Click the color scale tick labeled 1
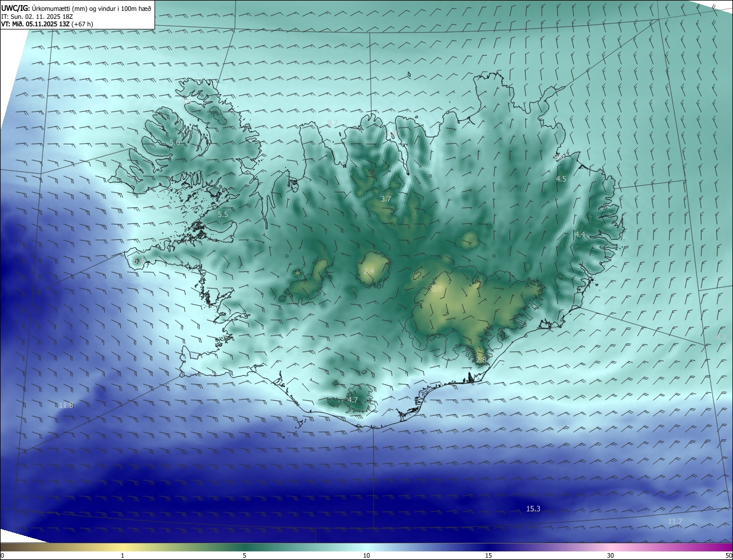The image size is (733, 560). (123, 555)
